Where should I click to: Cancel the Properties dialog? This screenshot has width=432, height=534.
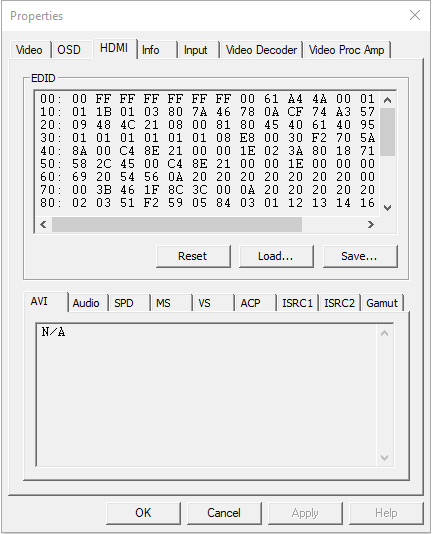click(224, 513)
